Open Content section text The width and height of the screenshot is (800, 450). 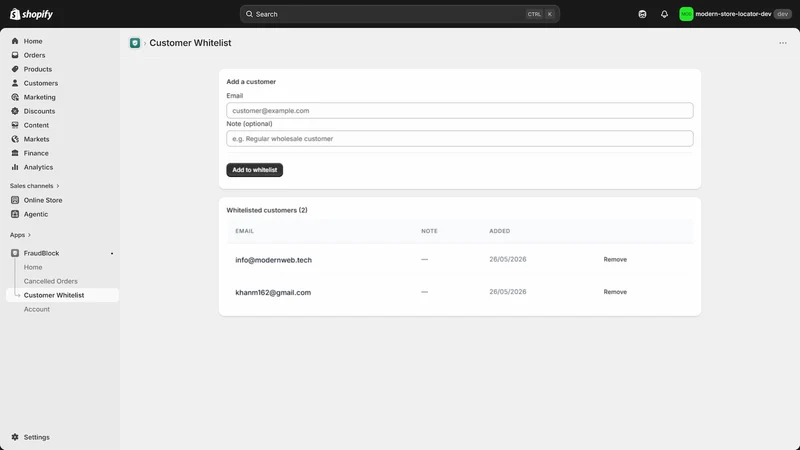click(x=36, y=125)
